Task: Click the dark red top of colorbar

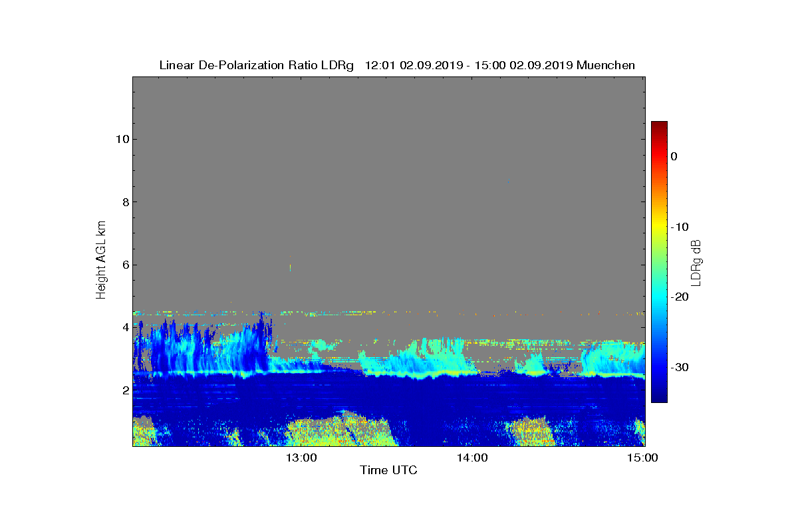Action: pyautogui.click(x=659, y=126)
